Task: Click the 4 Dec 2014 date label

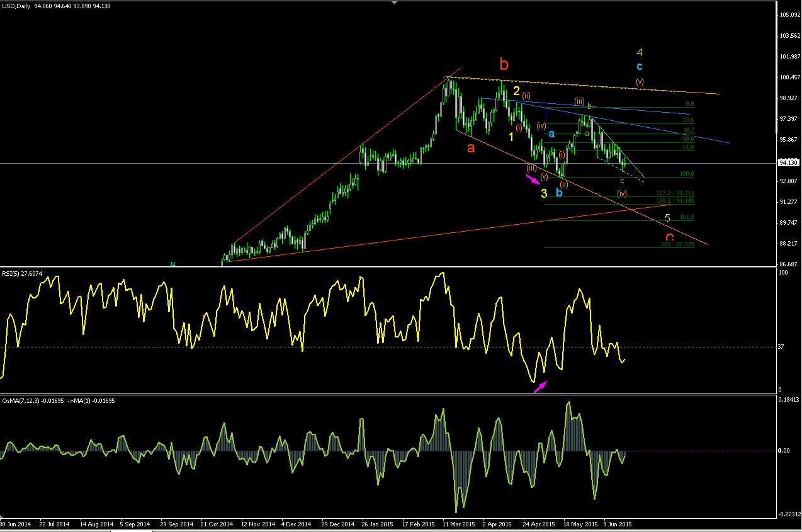Action: tap(297, 524)
